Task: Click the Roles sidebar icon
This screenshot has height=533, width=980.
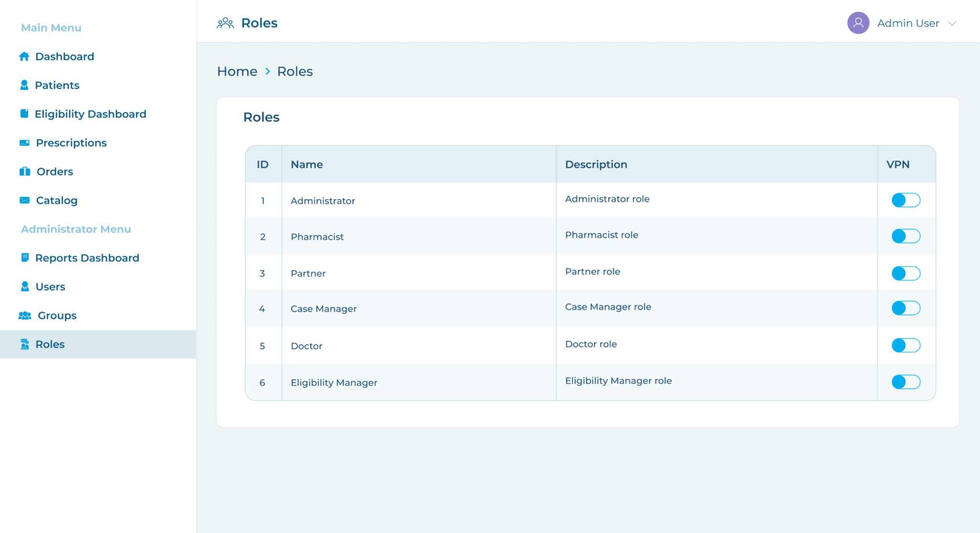Action: point(25,344)
